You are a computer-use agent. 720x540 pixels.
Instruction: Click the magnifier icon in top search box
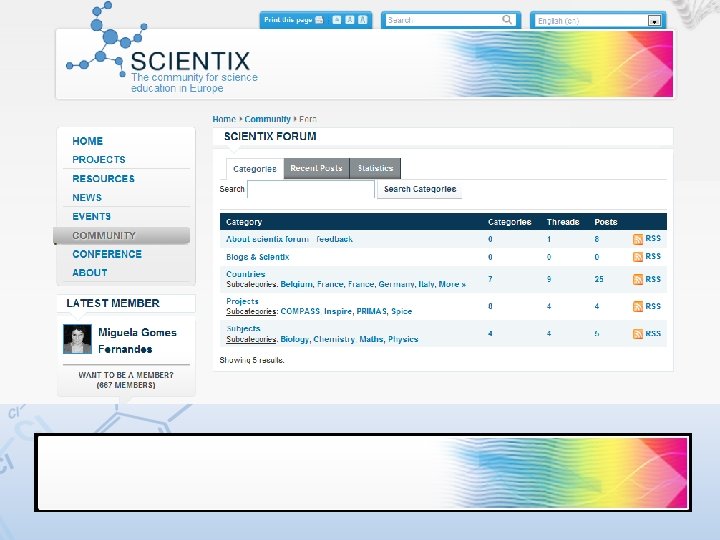tap(507, 20)
